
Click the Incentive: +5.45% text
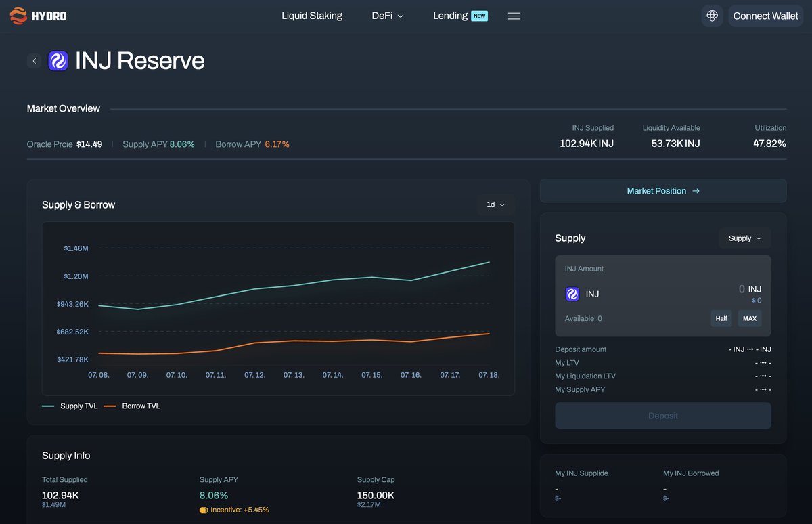[x=240, y=510]
